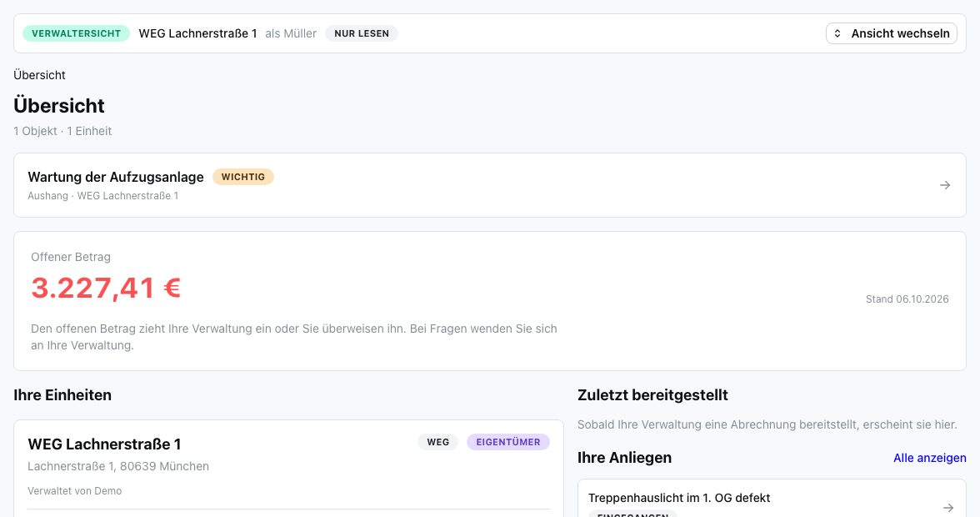Click the 'Ihre Einheiten' heading
This screenshot has width=980, height=517.
coord(62,395)
